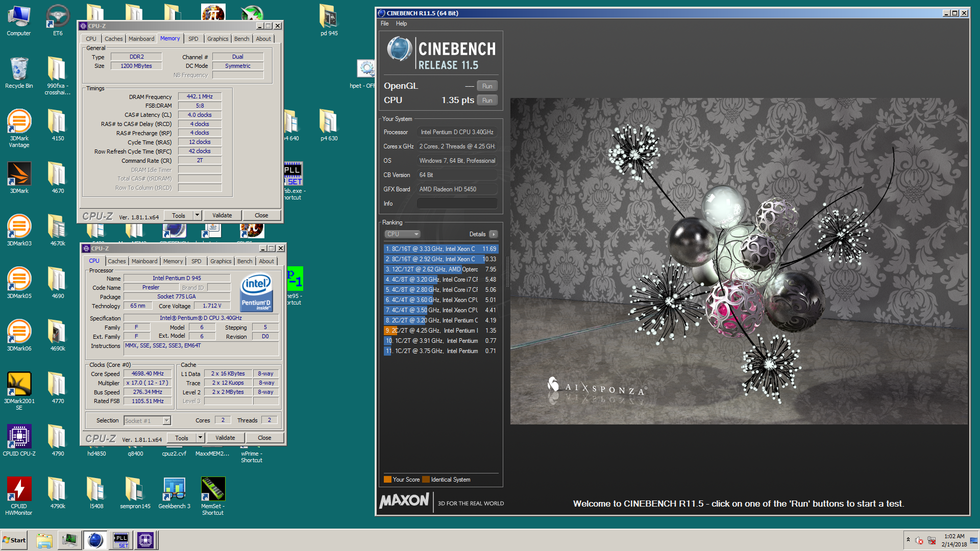Open the pd 945 folder
Screen dimensions: 980x551
point(329,20)
